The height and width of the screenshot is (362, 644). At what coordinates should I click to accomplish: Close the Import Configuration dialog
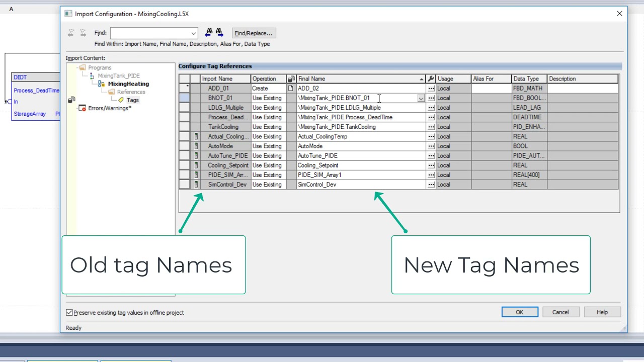coord(619,14)
